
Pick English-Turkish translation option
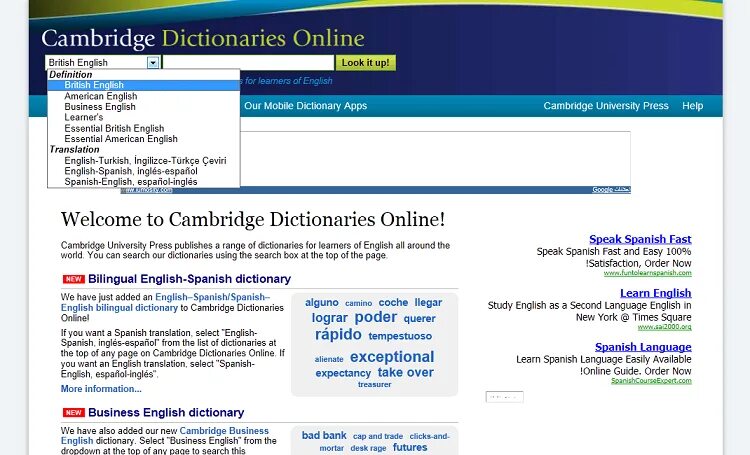(143, 161)
